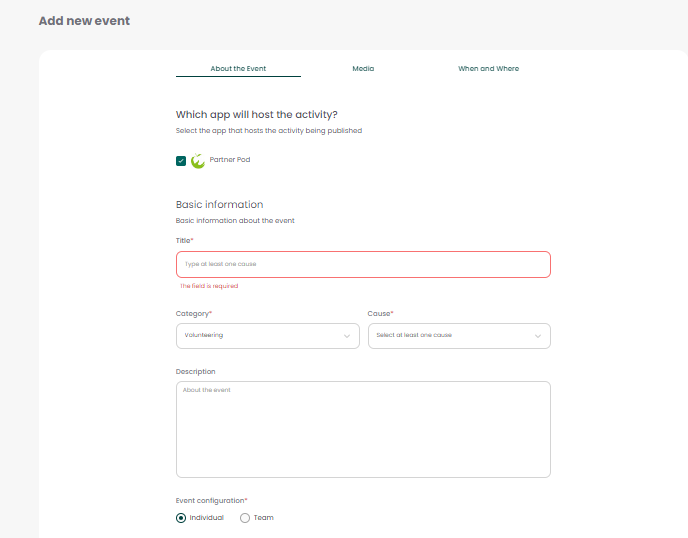
Task: Click the 'Basic information' section heading
Action: point(219,204)
